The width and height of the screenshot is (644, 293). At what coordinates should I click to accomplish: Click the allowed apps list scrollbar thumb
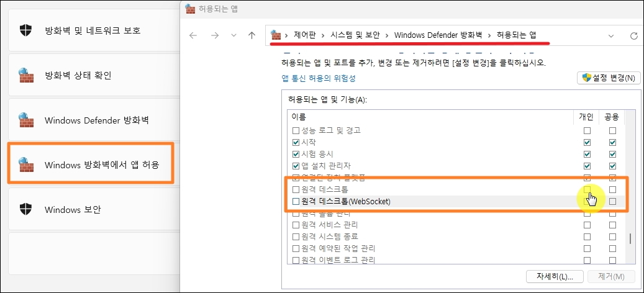(x=631, y=239)
